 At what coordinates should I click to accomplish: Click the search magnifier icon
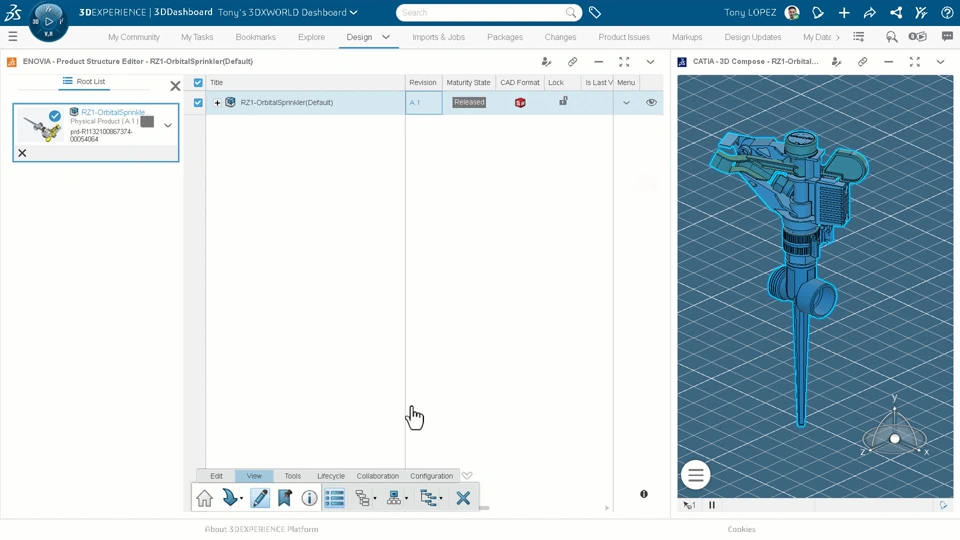pyautogui.click(x=571, y=12)
